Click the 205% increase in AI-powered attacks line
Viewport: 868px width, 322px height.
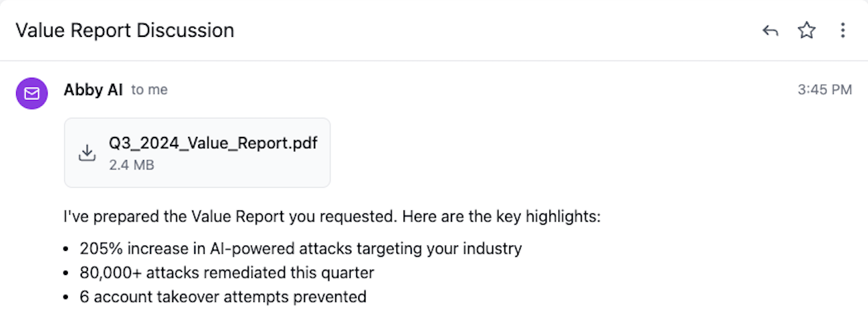pos(300,249)
